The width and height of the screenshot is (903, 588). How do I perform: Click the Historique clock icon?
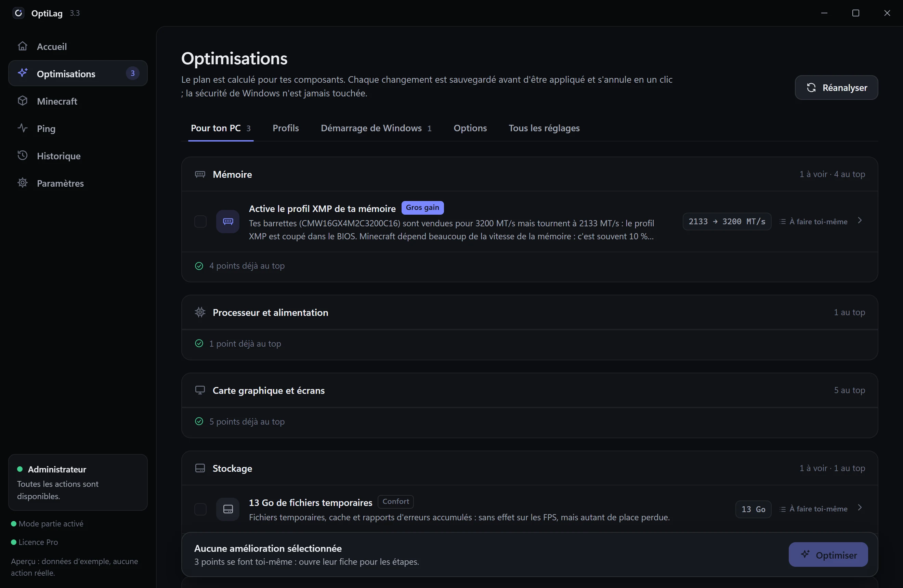pyautogui.click(x=23, y=156)
